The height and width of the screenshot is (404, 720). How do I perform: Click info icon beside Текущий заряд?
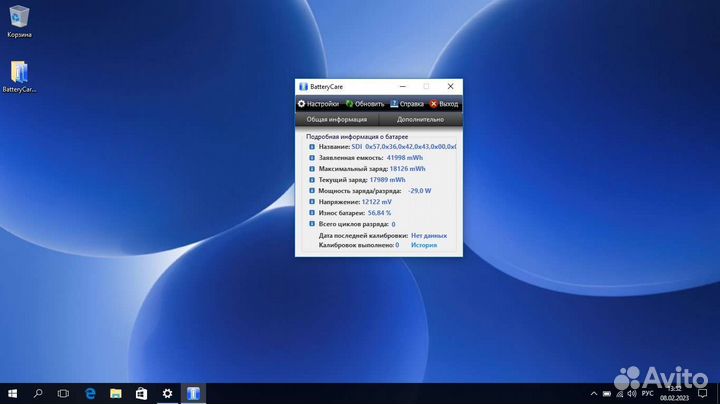click(312, 180)
